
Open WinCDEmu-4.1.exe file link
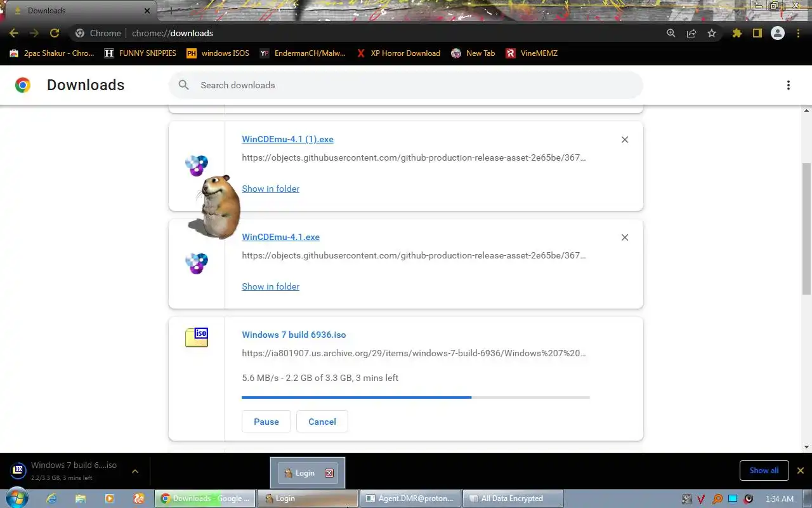[280, 237]
